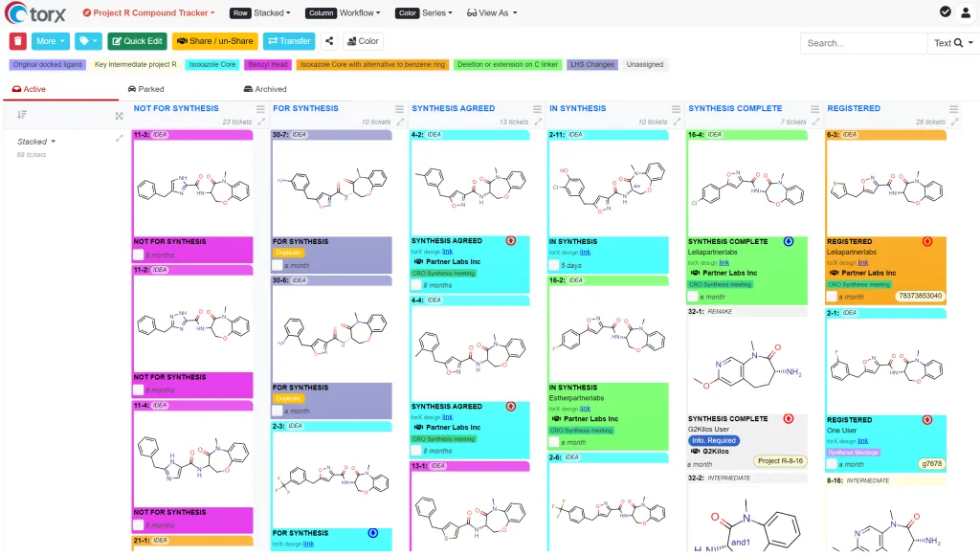This screenshot has height=556, width=980.
Task: Select Original docked ligand series swatch
Action: coord(48,64)
